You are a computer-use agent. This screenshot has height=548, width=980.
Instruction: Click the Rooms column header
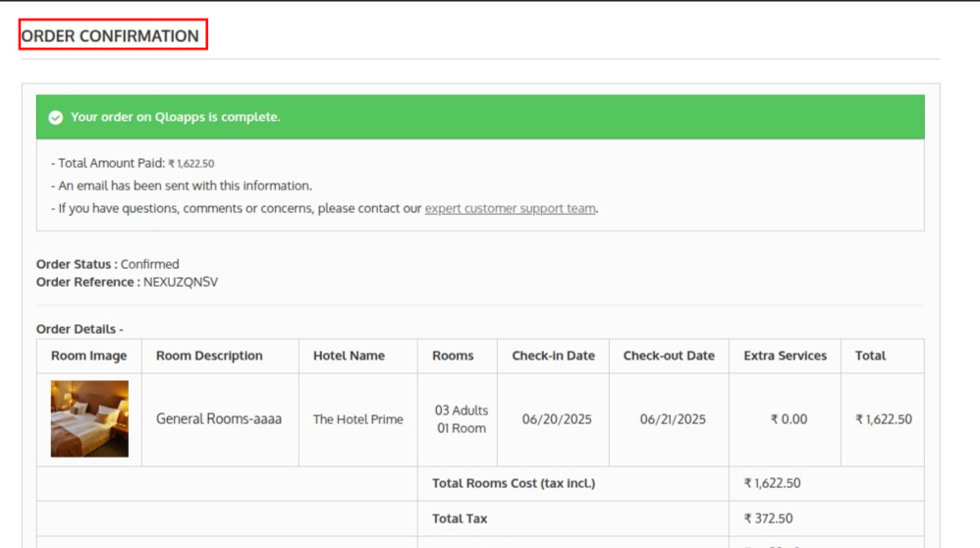[x=453, y=356]
